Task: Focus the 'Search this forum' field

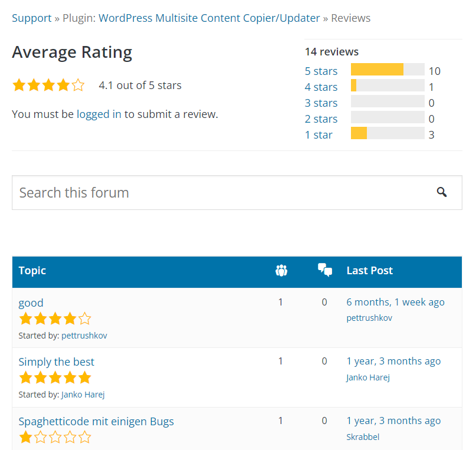Action: [x=237, y=192]
